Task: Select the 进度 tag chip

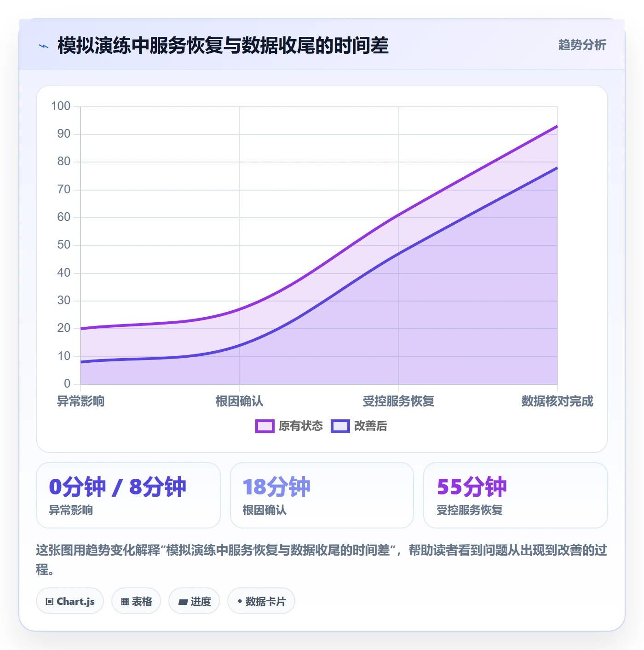Action: point(194,601)
